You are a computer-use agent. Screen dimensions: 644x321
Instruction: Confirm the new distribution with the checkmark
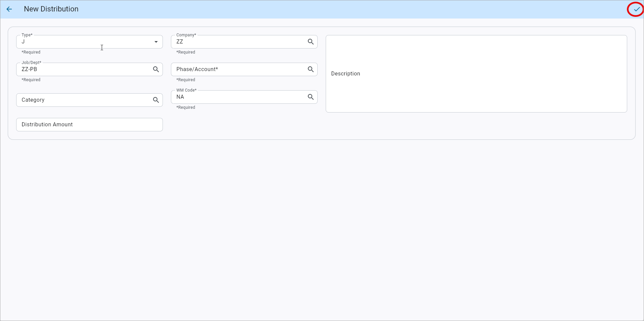point(637,9)
